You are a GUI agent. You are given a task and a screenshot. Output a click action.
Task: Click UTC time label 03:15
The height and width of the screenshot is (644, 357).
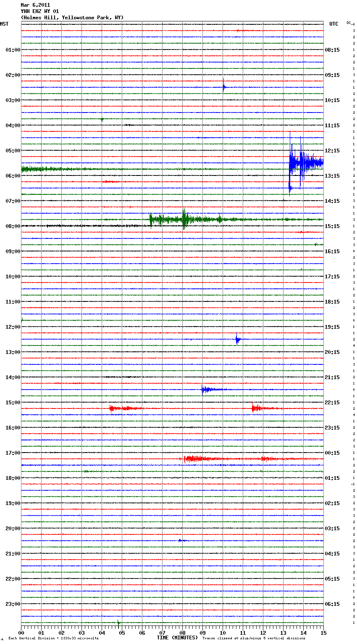tap(332, 529)
